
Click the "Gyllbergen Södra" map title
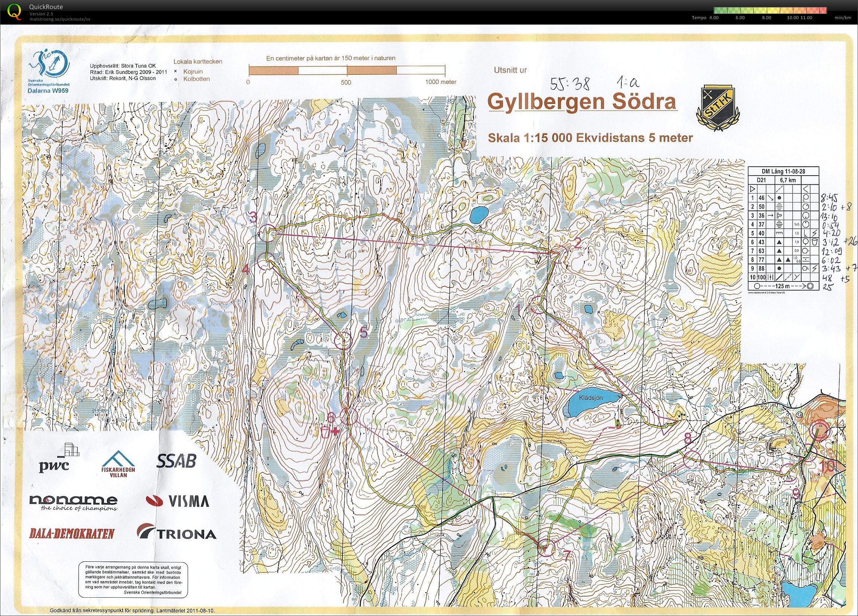(582, 102)
